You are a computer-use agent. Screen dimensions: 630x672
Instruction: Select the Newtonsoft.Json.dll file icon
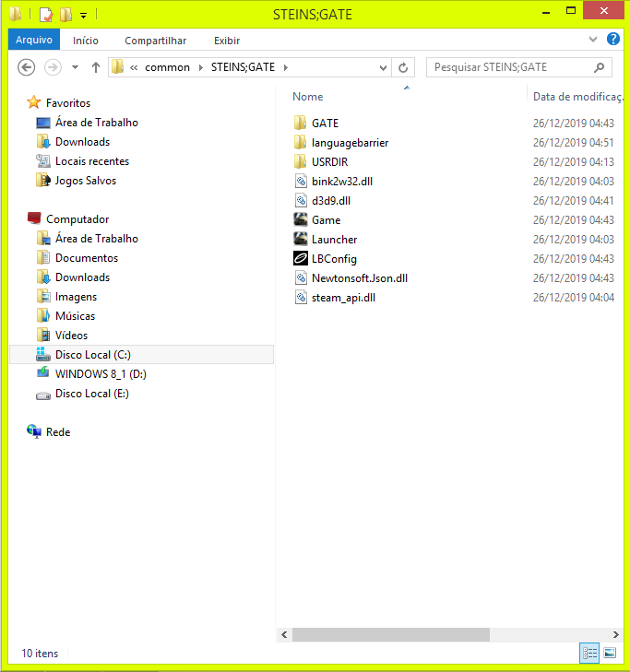point(301,278)
